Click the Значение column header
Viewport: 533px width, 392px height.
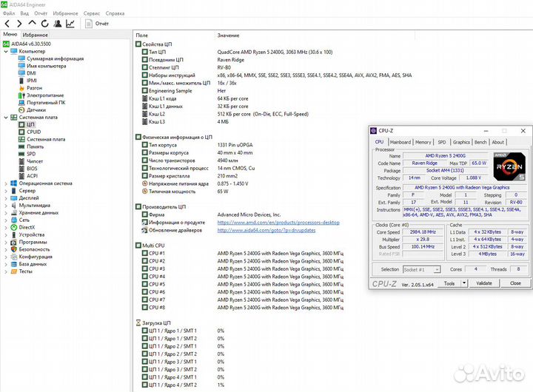[x=228, y=36]
